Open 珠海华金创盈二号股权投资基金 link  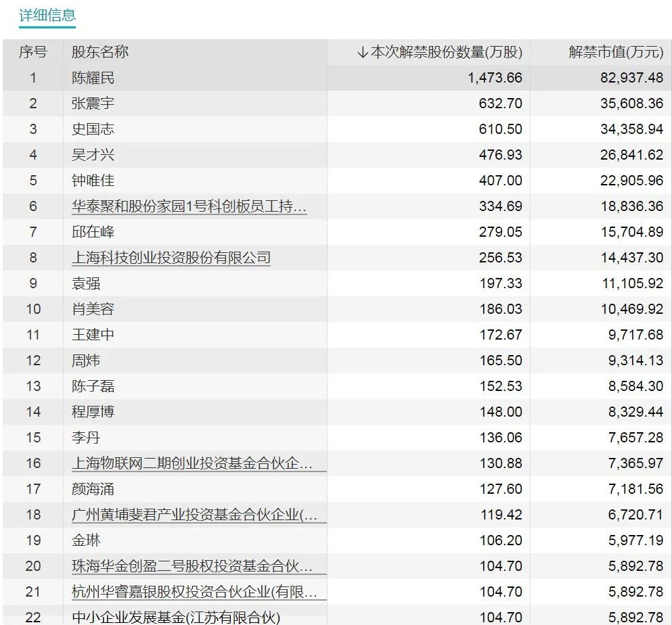point(192,566)
